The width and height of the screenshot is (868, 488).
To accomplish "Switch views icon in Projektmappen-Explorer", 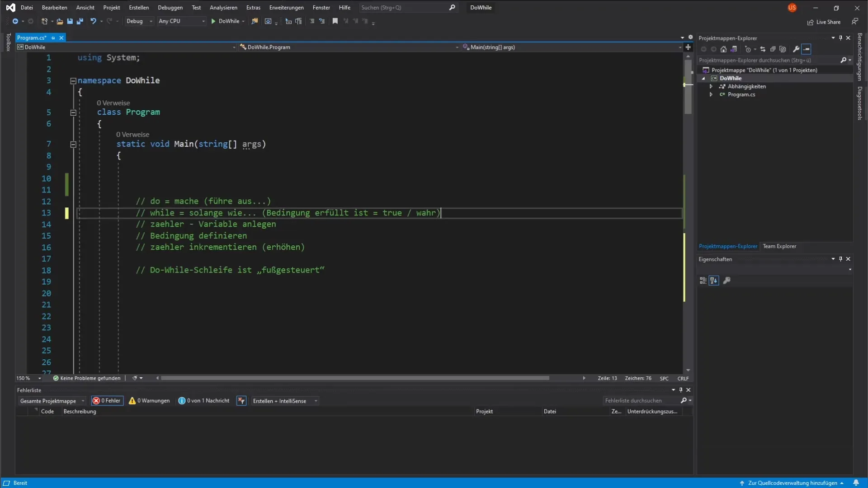I will click(x=734, y=49).
